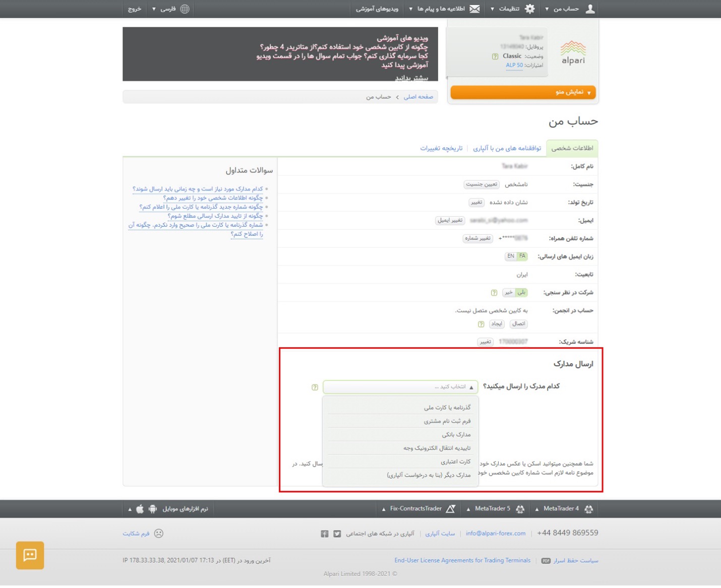Select مدارک بانکی option

400,434
